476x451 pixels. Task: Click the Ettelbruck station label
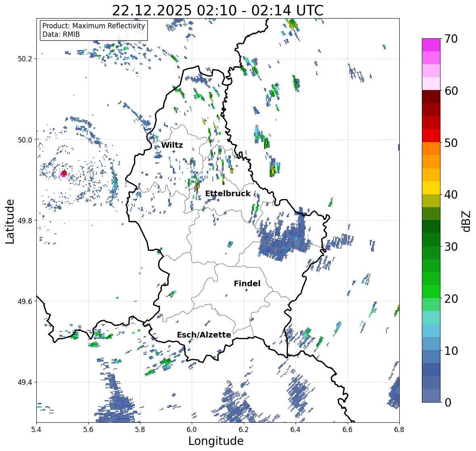tap(228, 193)
